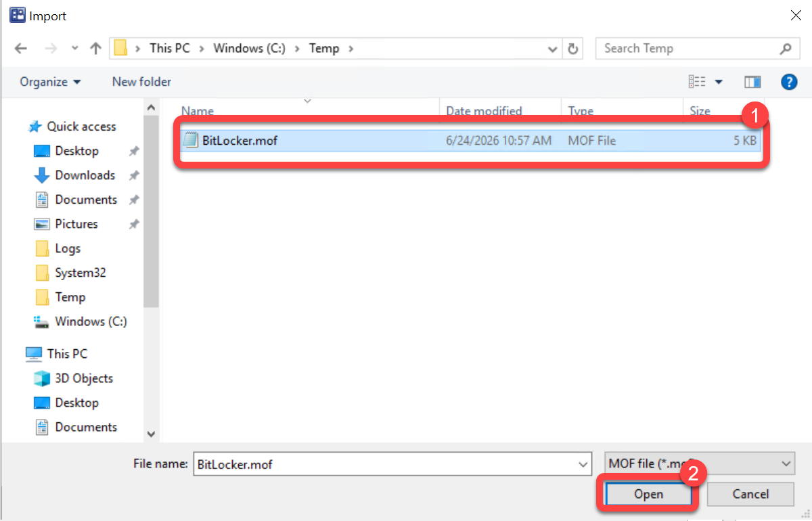Select Windows (C:) in the address breadcrumb
The image size is (812, 521).
point(249,48)
